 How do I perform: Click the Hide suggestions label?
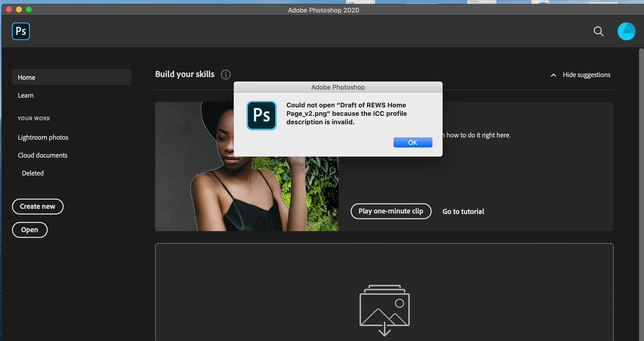(x=586, y=75)
